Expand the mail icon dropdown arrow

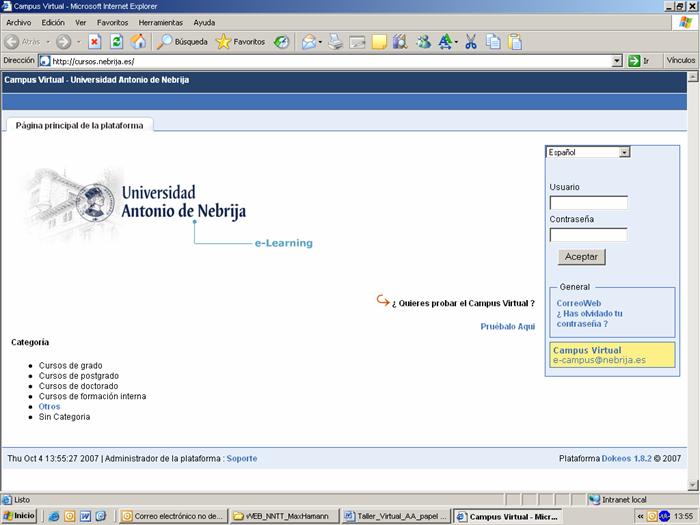point(320,42)
